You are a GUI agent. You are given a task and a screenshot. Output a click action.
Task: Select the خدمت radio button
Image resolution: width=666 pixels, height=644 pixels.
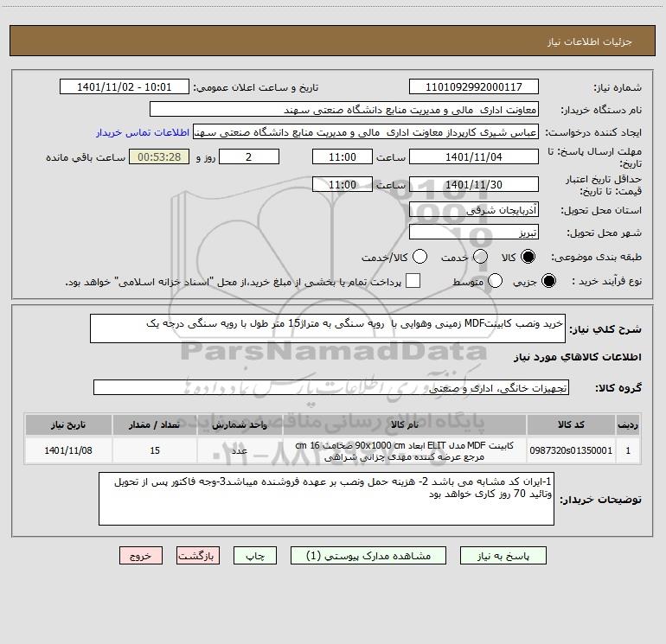click(x=480, y=257)
